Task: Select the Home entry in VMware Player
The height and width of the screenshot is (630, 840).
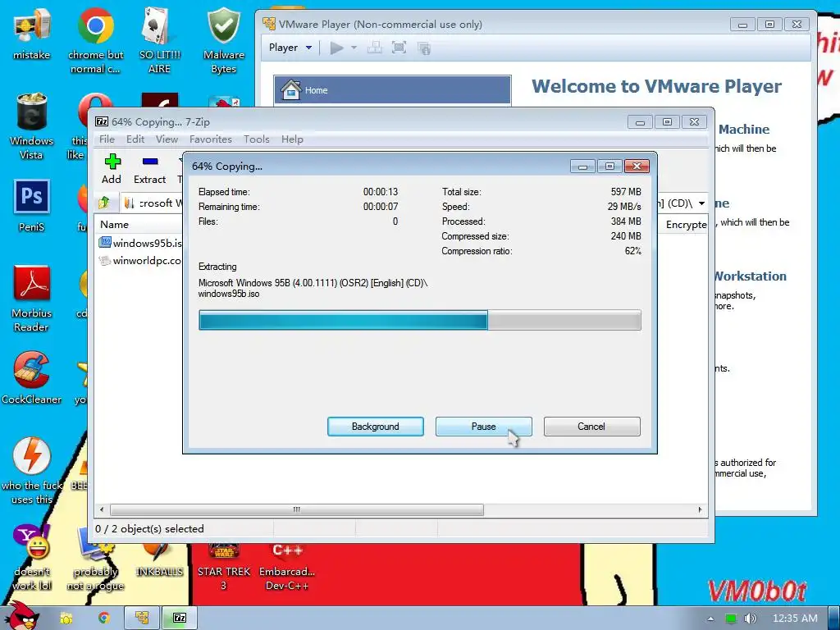Action: coord(392,89)
